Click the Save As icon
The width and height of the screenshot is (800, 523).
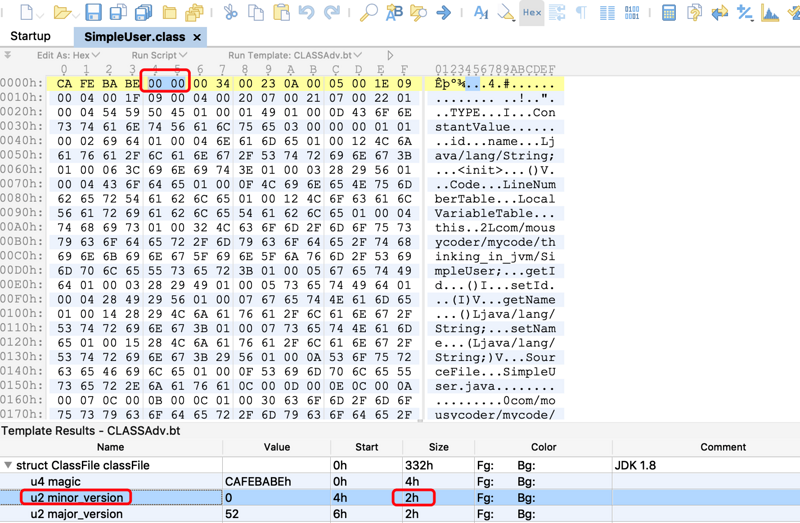tap(118, 12)
